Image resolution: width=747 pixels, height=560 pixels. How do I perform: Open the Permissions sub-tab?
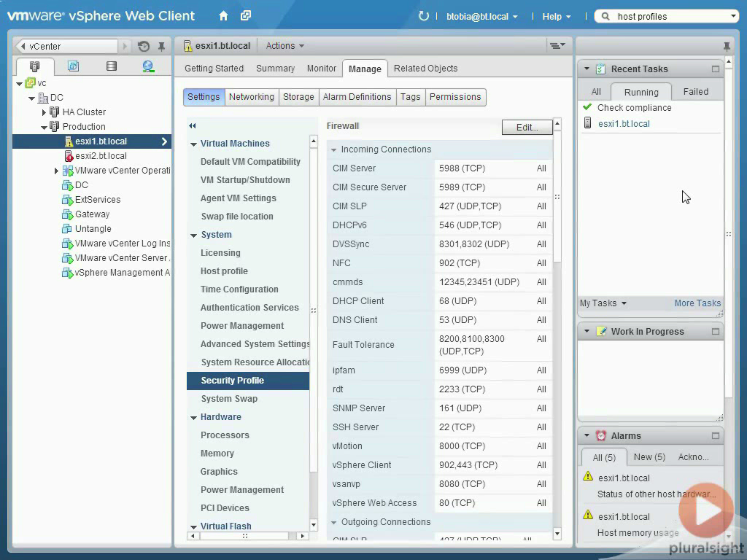tap(455, 97)
